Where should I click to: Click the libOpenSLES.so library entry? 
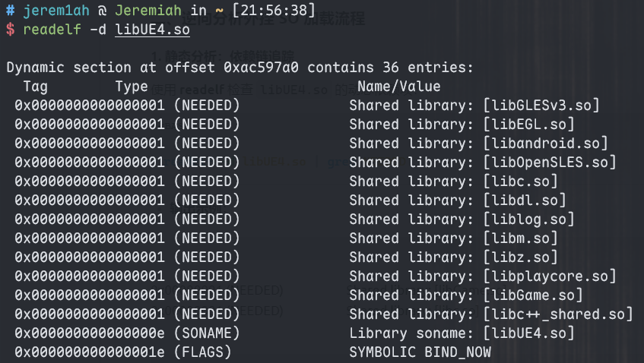(x=549, y=162)
